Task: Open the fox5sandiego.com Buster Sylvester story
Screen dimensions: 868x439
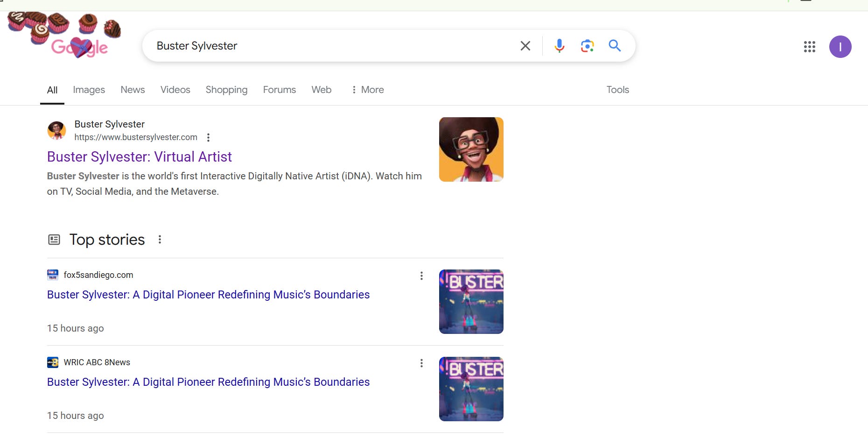Action: point(208,295)
